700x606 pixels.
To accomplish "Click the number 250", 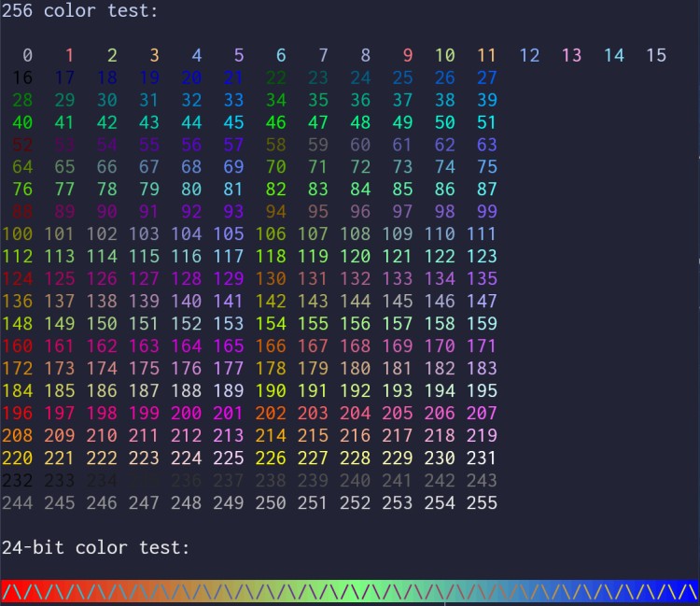I will pyautogui.click(x=271, y=503).
